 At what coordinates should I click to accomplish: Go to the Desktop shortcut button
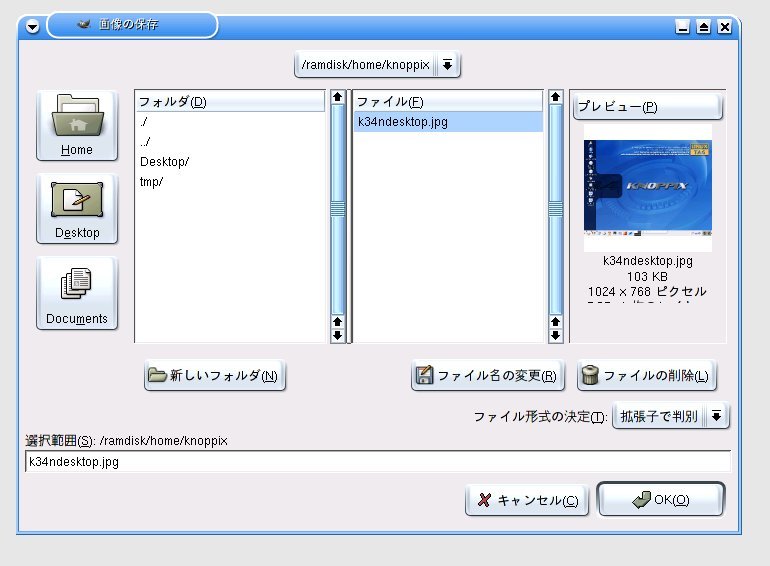[x=77, y=209]
